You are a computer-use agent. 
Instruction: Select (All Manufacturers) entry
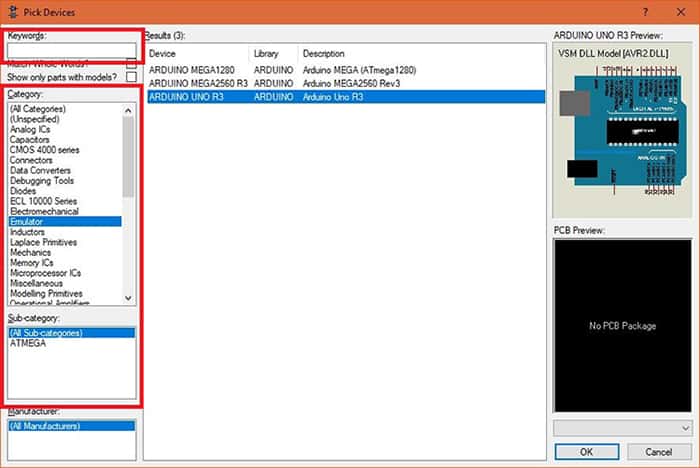pyautogui.click(x=71, y=426)
